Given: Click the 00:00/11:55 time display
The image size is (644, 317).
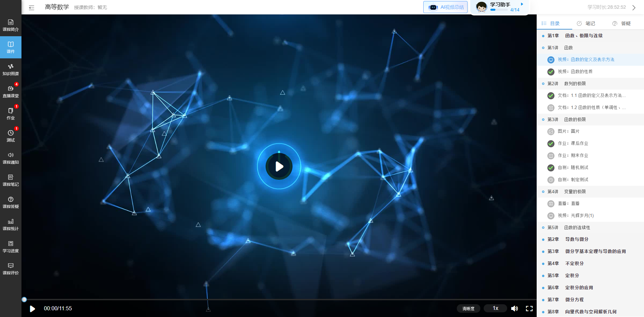Looking at the screenshot, I should coord(58,309).
